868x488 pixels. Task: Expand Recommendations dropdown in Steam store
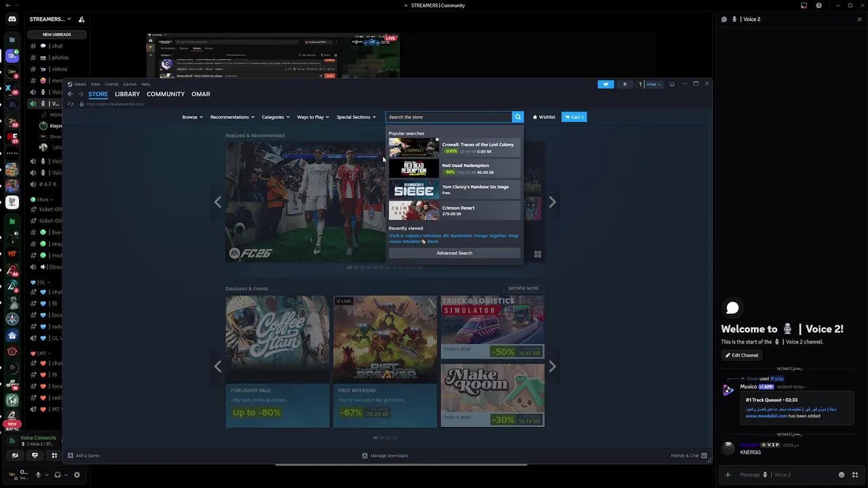click(233, 117)
